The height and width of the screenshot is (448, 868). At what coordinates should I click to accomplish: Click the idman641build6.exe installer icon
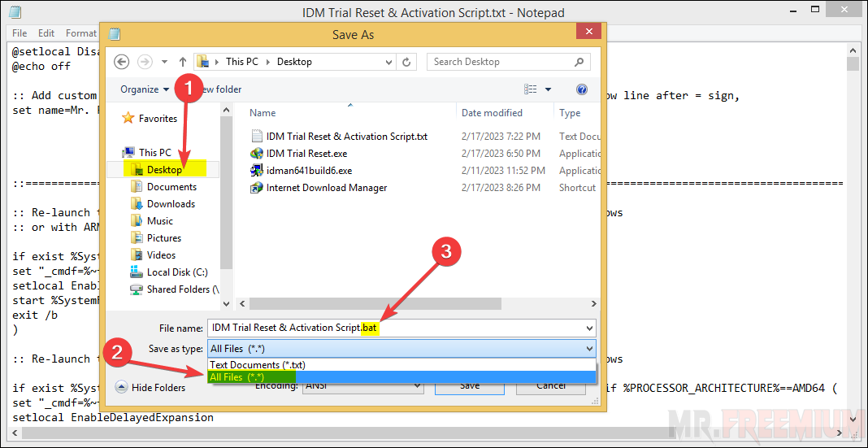[257, 171]
